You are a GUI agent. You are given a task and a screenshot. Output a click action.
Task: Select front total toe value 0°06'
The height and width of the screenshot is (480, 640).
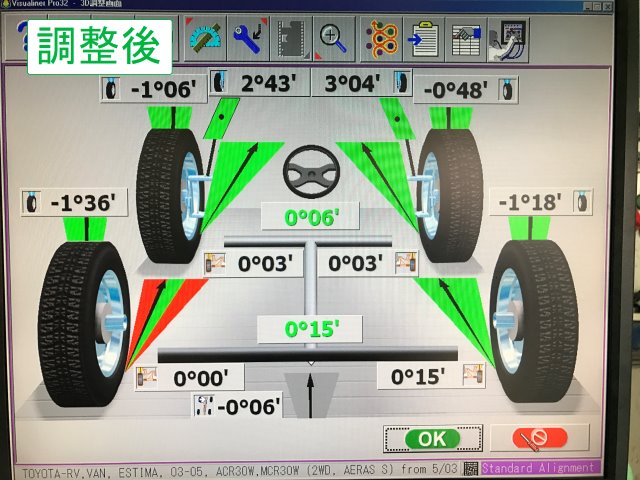[x=306, y=216]
